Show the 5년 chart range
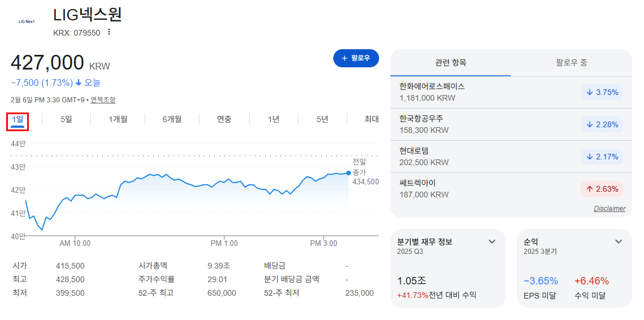This screenshot has width=644, height=320. [323, 119]
